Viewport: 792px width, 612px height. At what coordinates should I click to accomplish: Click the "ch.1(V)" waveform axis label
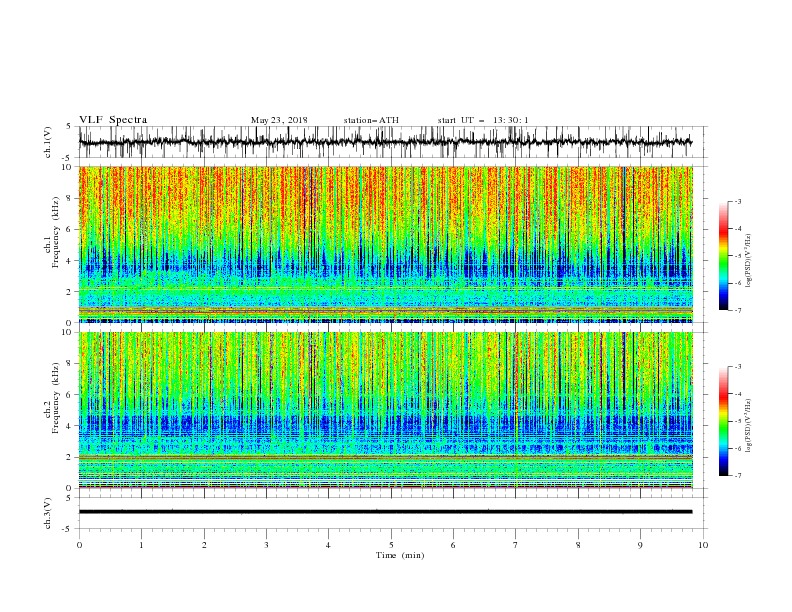[48, 142]
